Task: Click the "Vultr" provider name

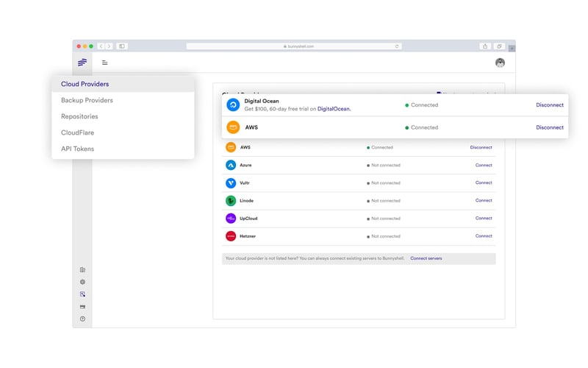Action: pos(245,183)
